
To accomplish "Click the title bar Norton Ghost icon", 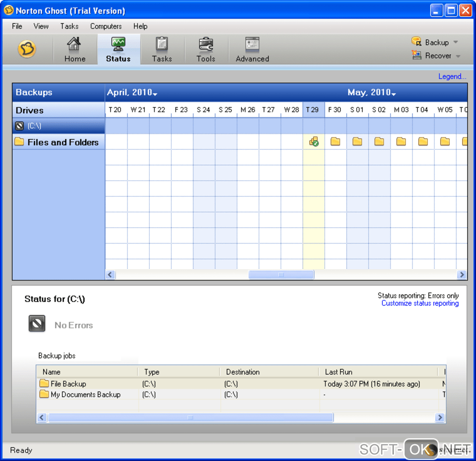I will [8, 10].
